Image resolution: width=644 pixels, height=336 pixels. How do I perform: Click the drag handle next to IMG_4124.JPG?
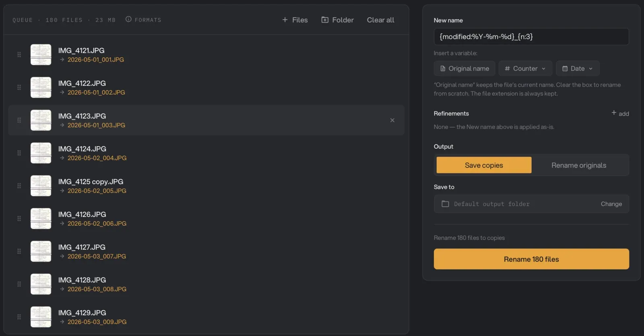(x=19, y=153)
